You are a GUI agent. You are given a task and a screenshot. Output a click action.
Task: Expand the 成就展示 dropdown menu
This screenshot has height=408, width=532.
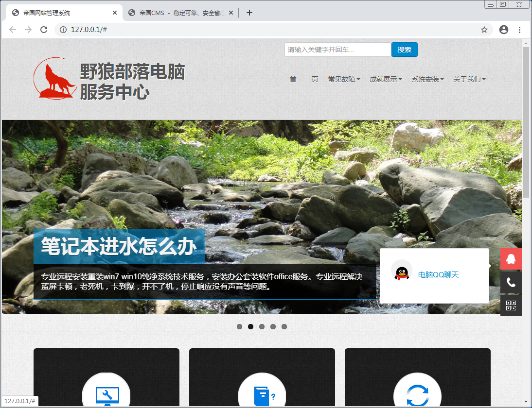coord(386,79)
